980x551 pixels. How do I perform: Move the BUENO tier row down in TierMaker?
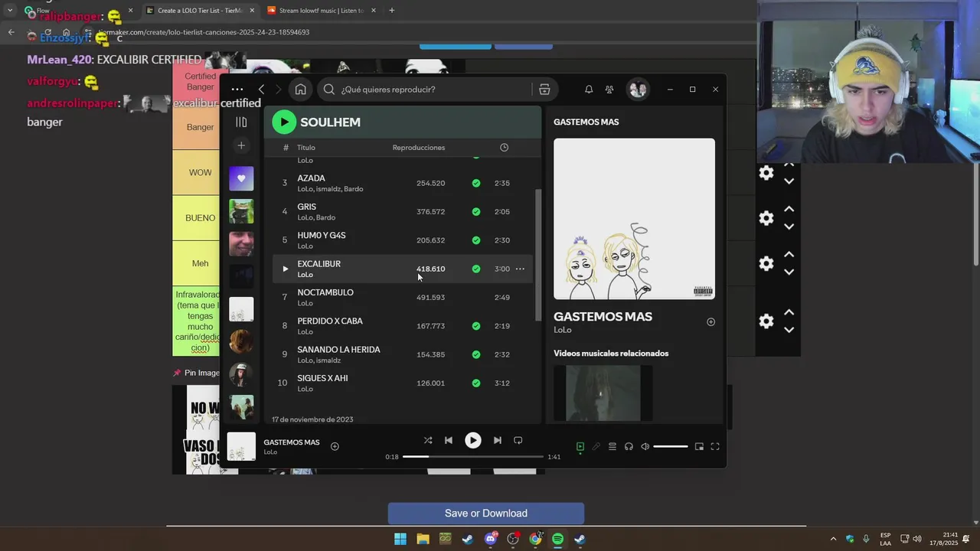click(789, 227)
